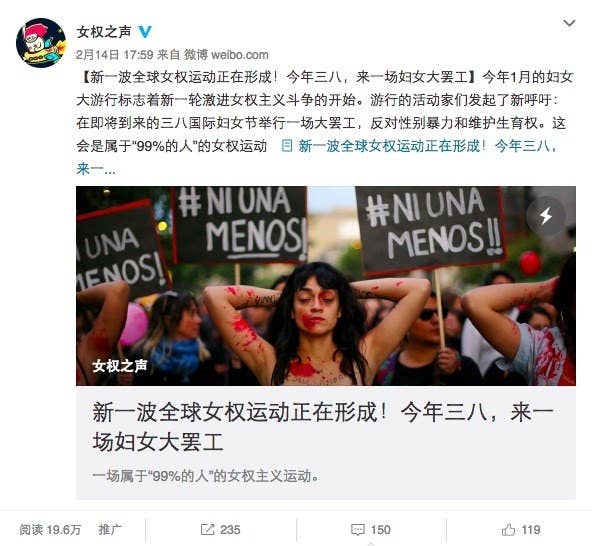Open the 微博 weibo.com source link
Image resolution: width=592 pixels, height=546 pixels.
pyautogui.click(x=226, y=55)
